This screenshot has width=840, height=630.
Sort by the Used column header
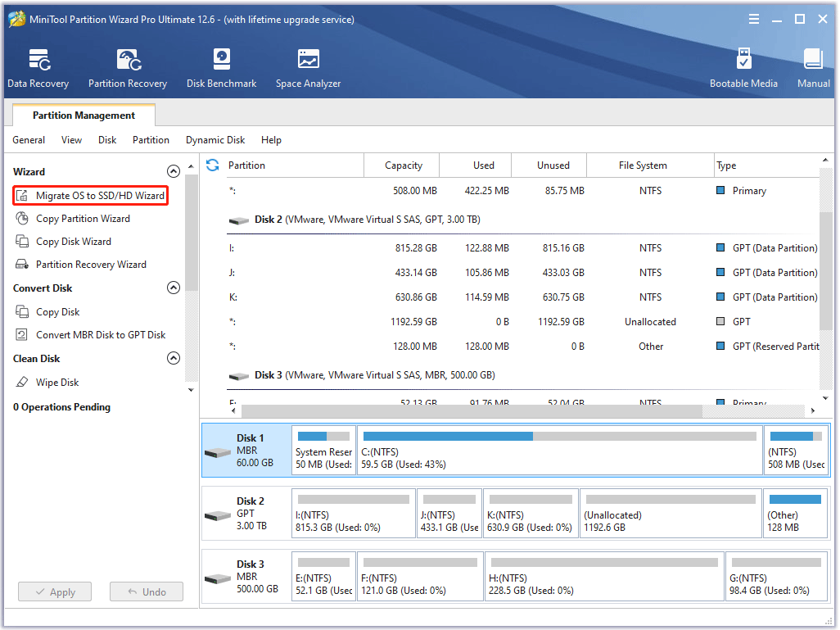point(476,165)
